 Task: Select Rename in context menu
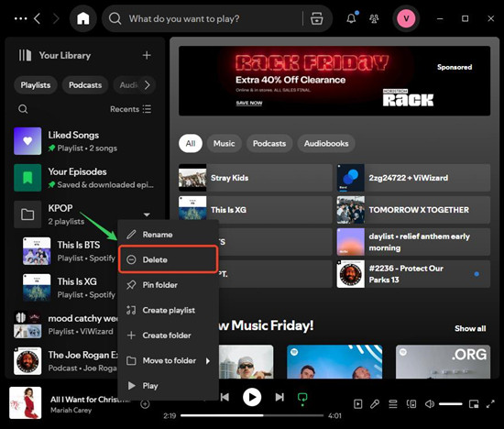pyautogui.click(x=168, y=235)
